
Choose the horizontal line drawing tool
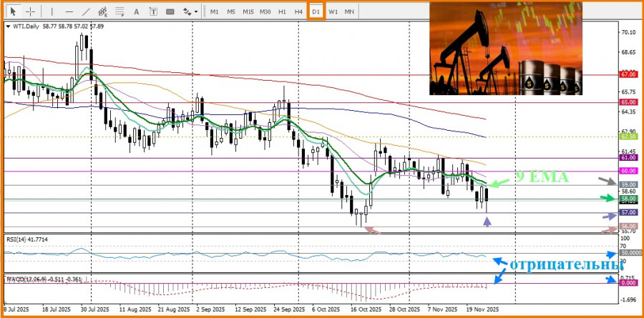[69, 11]
